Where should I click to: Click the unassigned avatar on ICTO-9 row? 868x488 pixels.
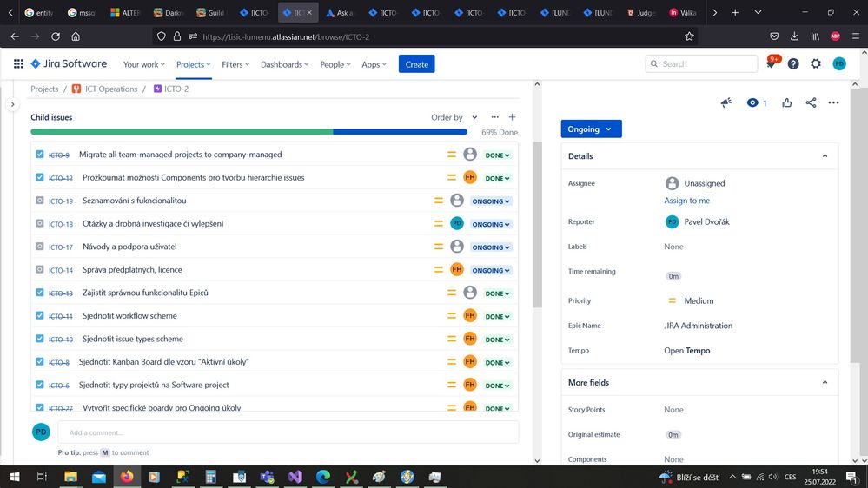(x=470, y=155)
